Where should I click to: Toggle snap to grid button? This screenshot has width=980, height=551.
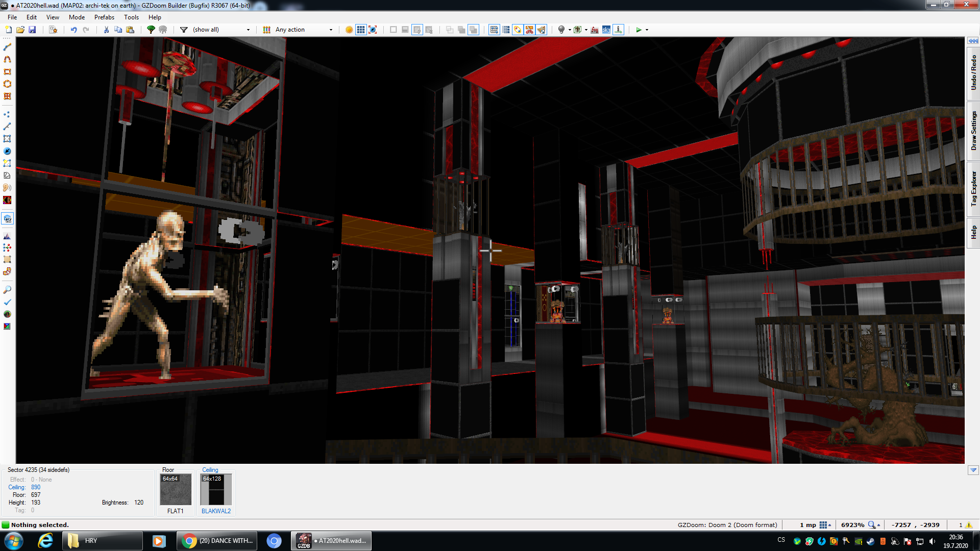coord(494,30)
